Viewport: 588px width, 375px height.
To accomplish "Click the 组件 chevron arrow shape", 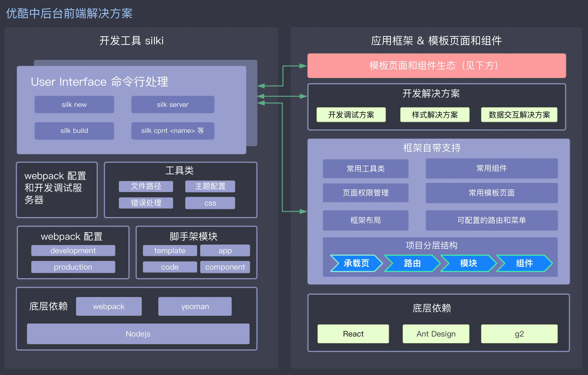I will pyautogui.click(x=524, y=263).
